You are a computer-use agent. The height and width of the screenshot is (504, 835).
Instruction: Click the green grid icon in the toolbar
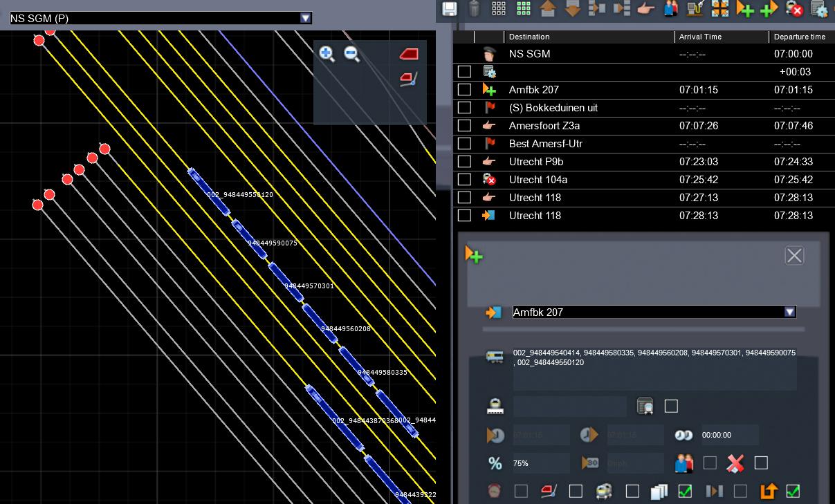(x=524, y=8)
